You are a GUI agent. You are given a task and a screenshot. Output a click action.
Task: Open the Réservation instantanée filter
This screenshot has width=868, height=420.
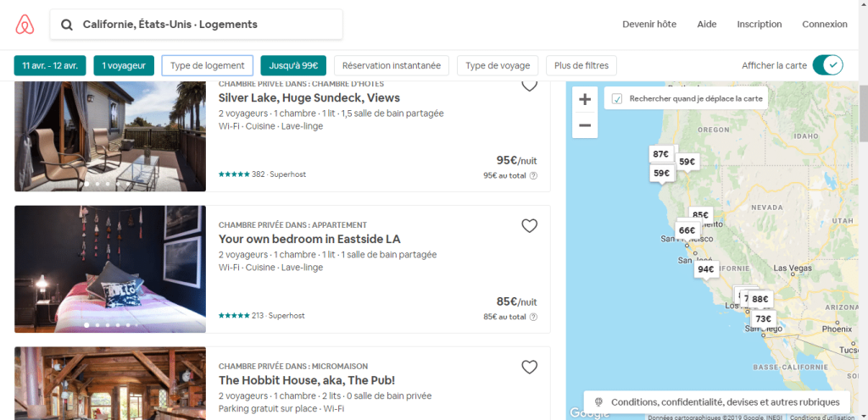[x=392, y=65]
